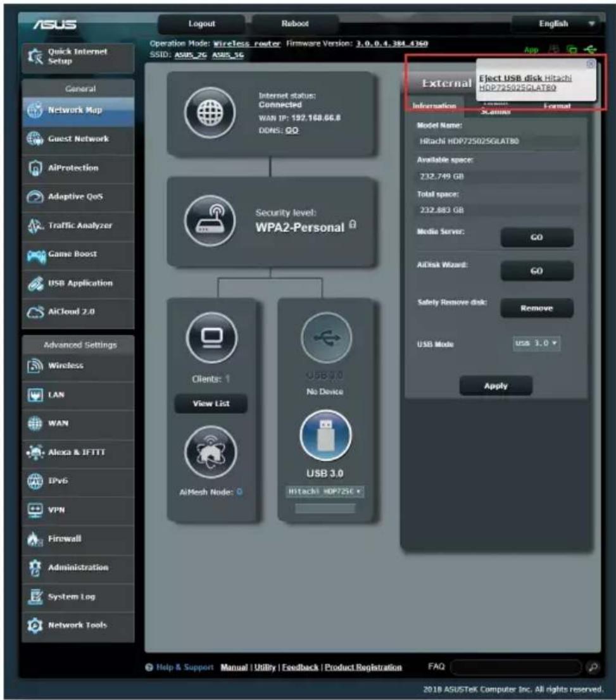Click the Clients computer icon
Screen dimensions: 616x700
pos(211,337)
